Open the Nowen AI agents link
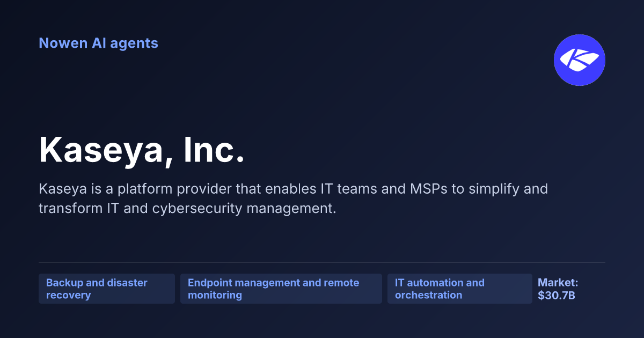 click(98, 43)
